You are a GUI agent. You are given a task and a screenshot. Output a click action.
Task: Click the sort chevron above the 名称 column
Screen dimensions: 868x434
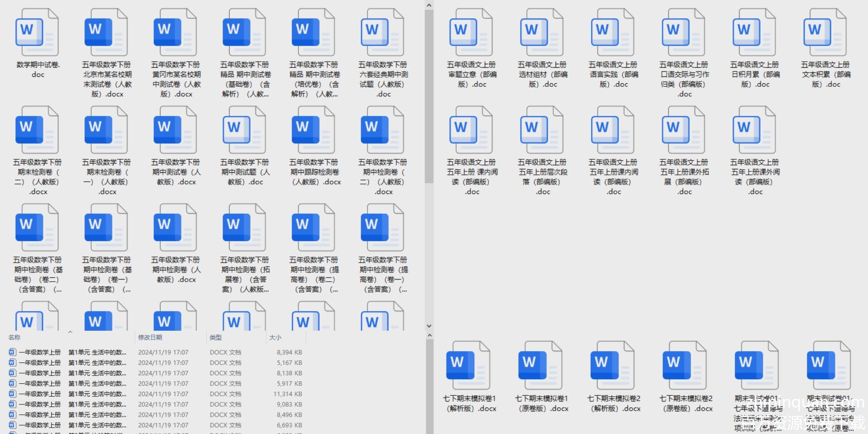(x=70, y=332)
